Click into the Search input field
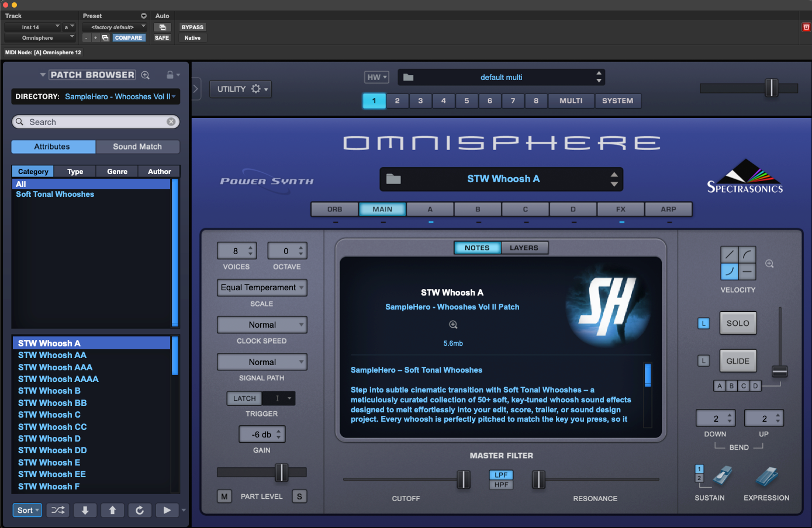Viewport: 812px width, 528px height. coord(96,121)
